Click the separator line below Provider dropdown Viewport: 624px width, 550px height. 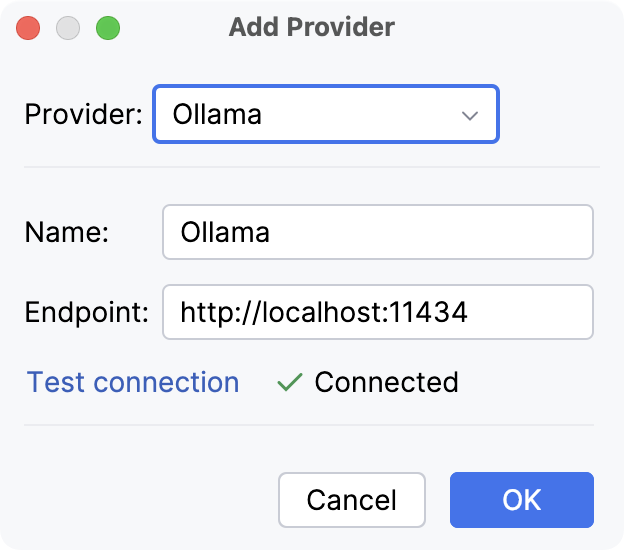[x=312, y=166]
